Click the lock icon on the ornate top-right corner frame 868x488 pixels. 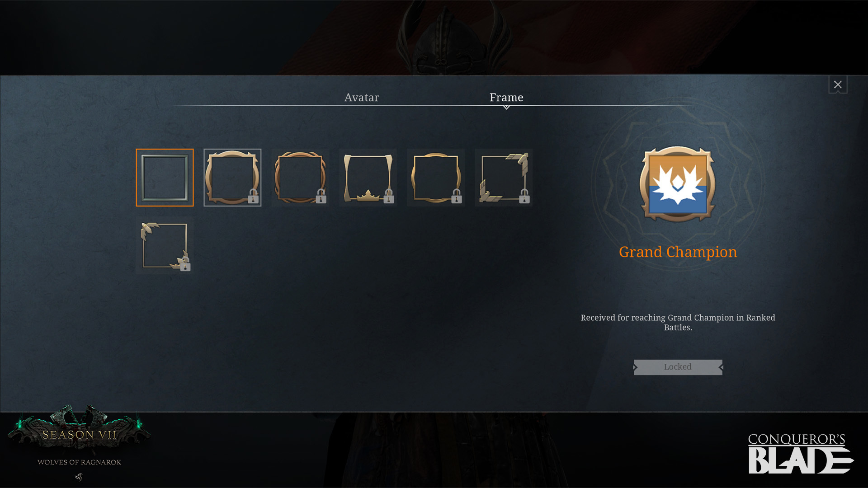[x=524, y=196]
